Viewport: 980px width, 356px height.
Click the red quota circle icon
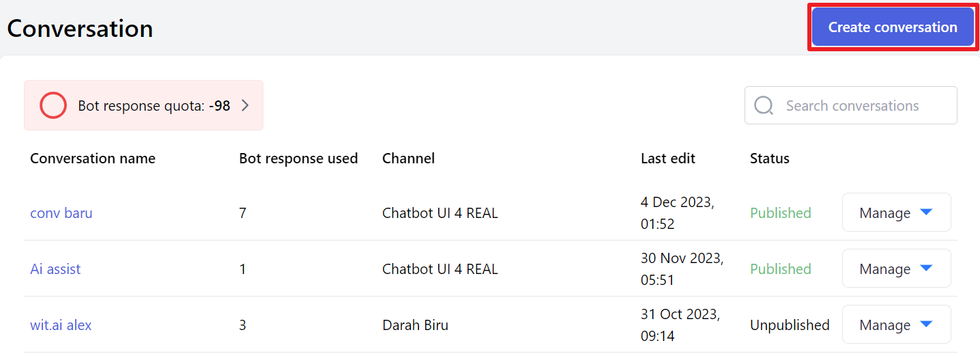tap(53, 106)
